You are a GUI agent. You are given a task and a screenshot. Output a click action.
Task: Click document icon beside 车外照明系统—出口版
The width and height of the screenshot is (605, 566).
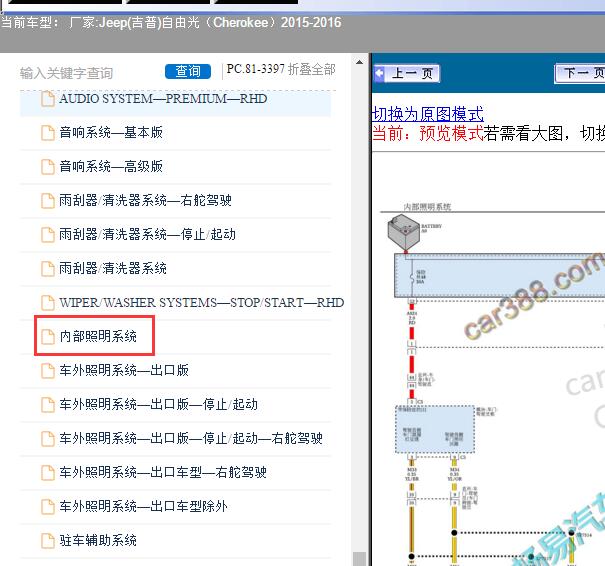tap(48, 370)
